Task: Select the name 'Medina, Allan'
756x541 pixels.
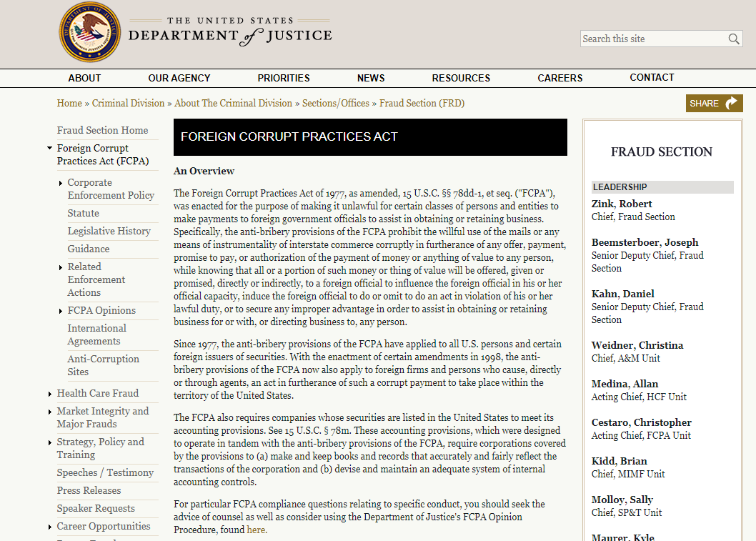Action: pos(625,384)
